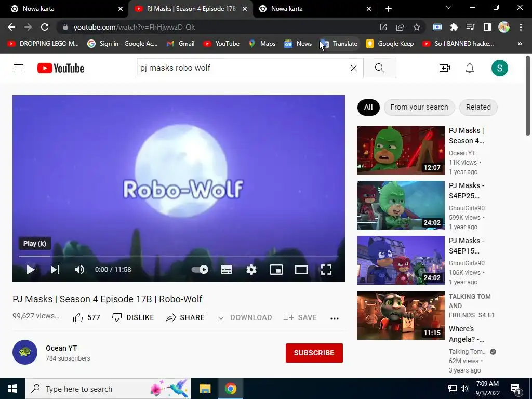Open the PJ Masks S4EP15 thumbnail
Image resolution: width=532 pixels, height=399 pixels.
coord(401,260)
